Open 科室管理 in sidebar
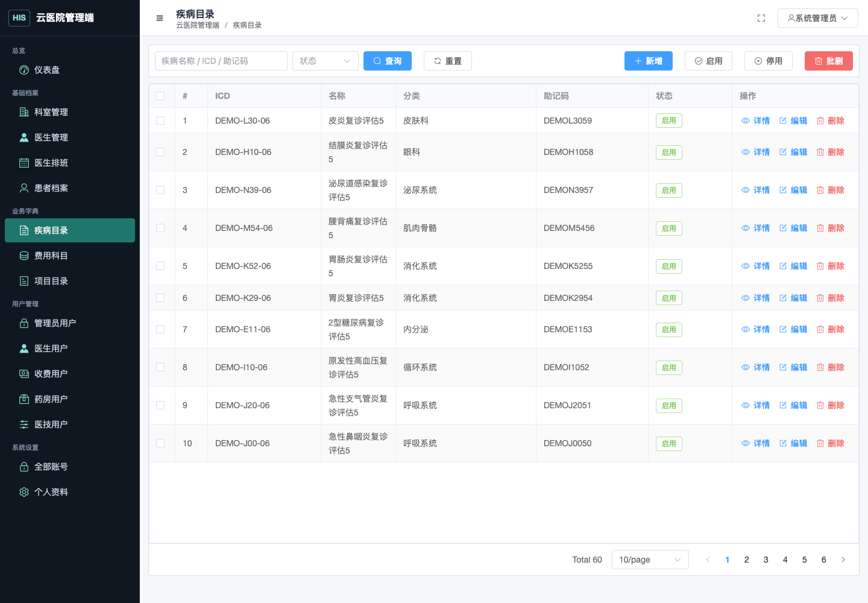This screenshot has height=603, width=868. pyautogui.click(x=70, y=112)
